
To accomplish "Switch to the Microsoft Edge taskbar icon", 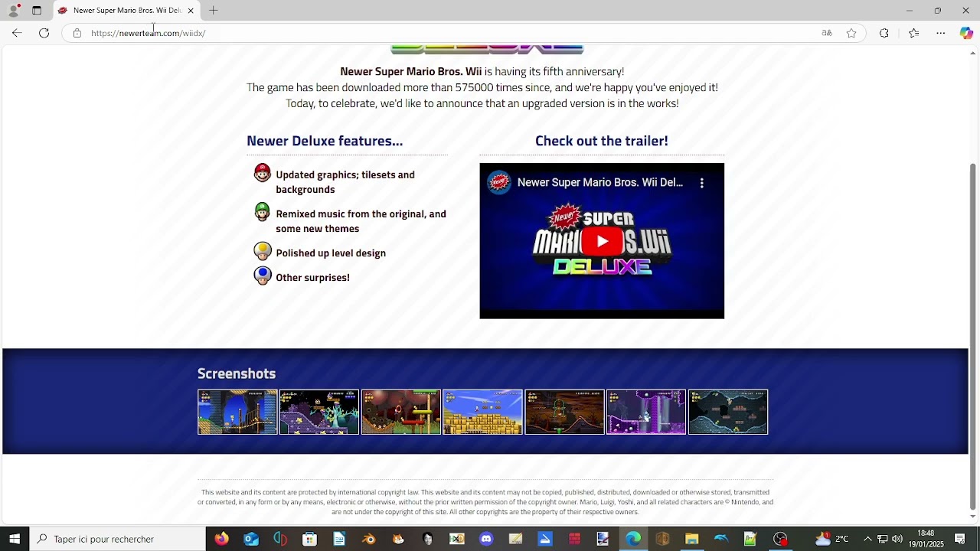I will pyautogui.click(x=633, y=539).
